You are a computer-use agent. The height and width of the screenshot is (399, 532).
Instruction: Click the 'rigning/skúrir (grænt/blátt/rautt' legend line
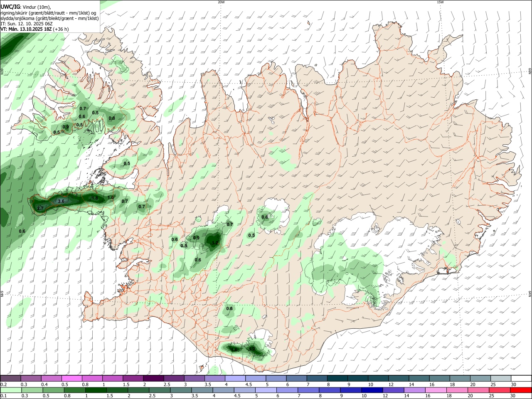pyautogui.click(x=48, y=12)
